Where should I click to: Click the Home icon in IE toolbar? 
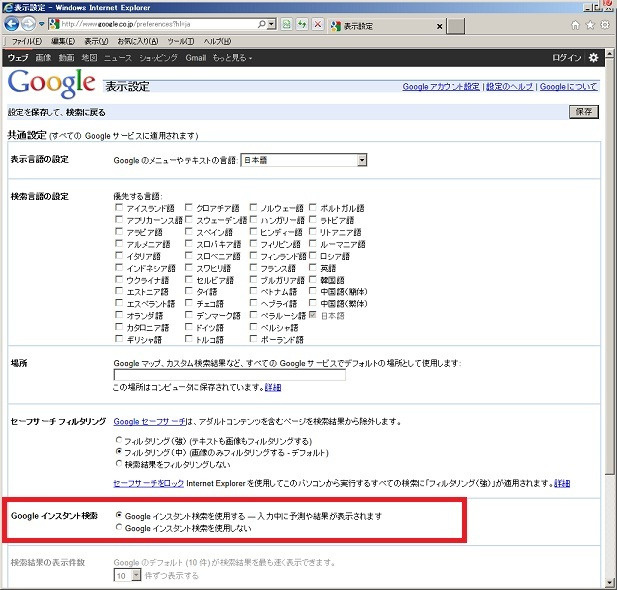click(x=575, y=25)
